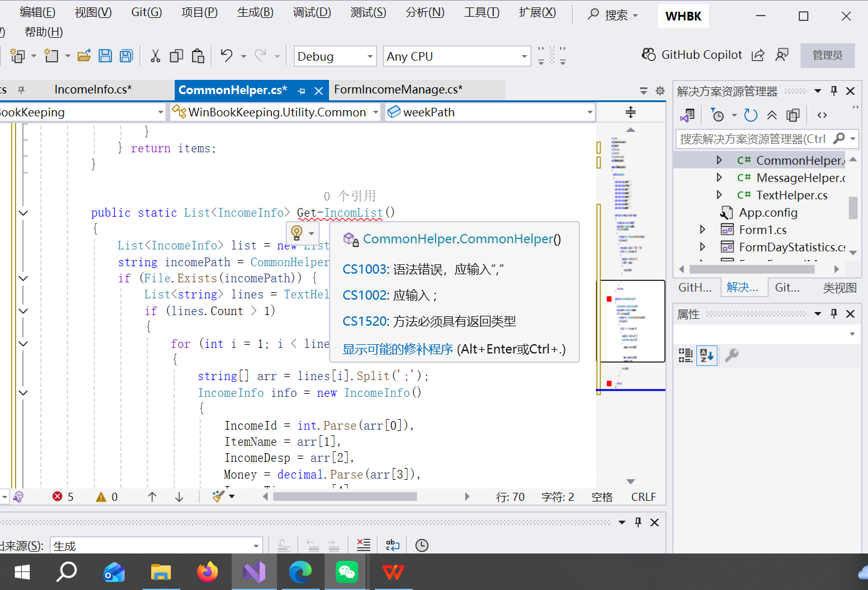Click the Copy icon in the toolbar
Image resolution: width=868 pixels, height=590 pixels.
[177, 56]
